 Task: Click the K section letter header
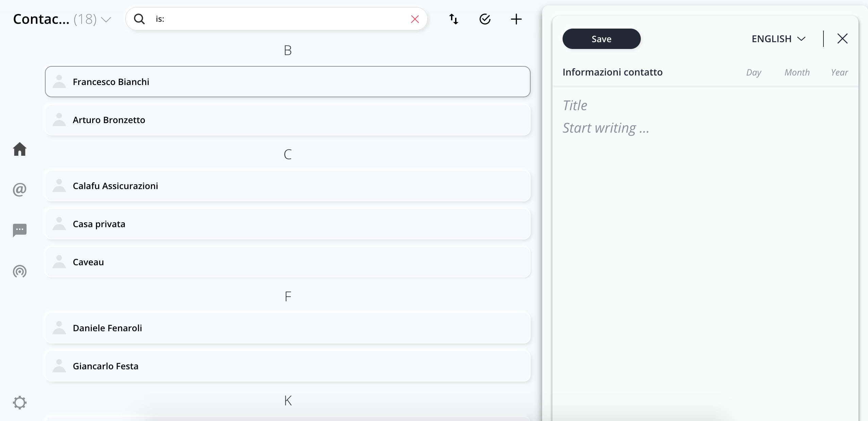pos(288,401)
